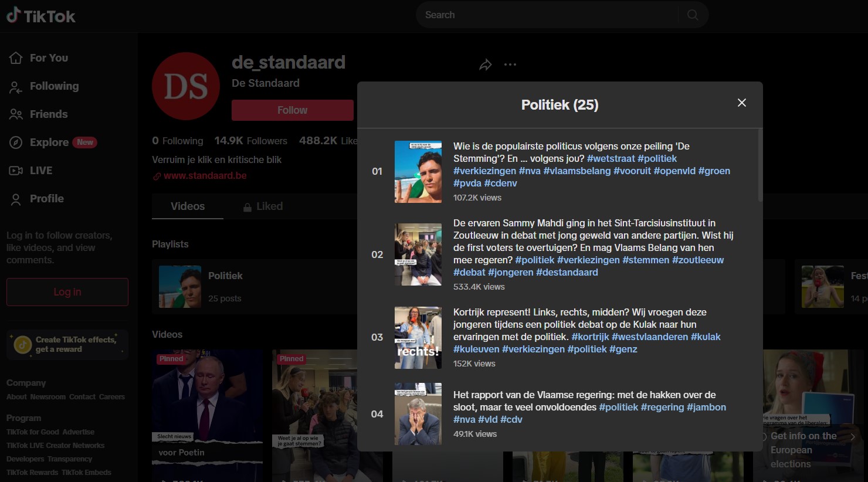868x482 pixels.
Task: Open video 04 thumbnail Vlaamse regering rapport
Action: pos(418,414)
